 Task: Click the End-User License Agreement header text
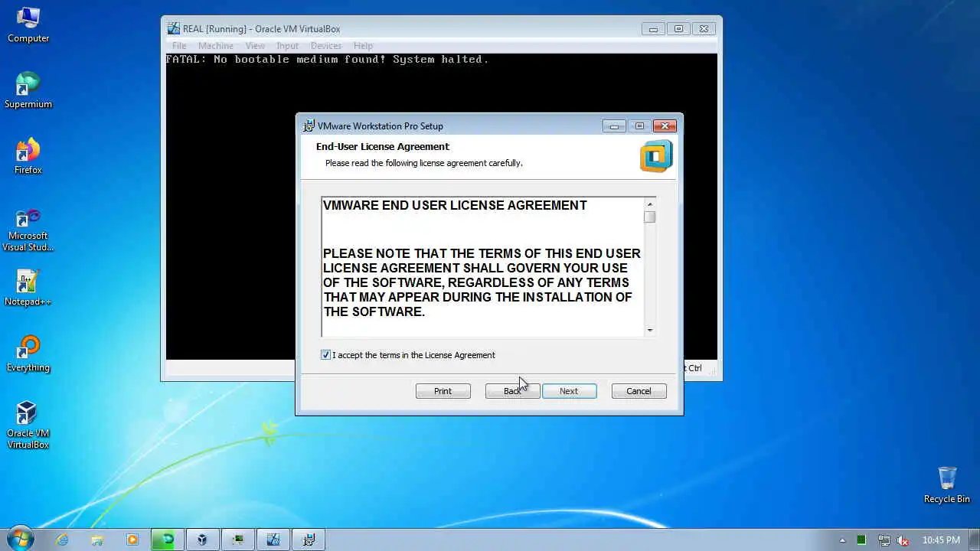(x=383, y=146)
